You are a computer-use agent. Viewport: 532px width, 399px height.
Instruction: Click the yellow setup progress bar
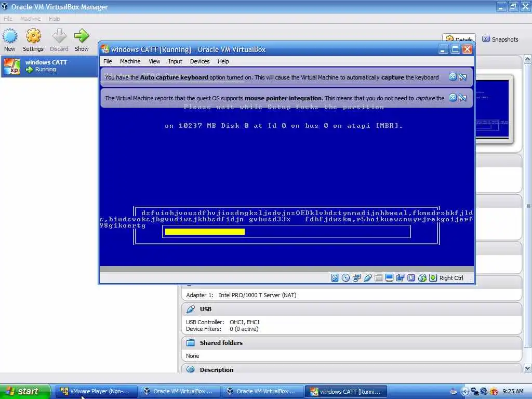(x=205, y=232)
